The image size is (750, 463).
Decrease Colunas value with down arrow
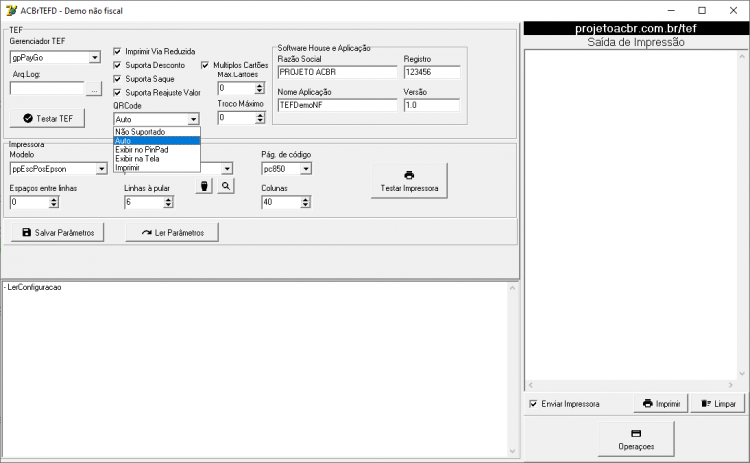pyautogui.click(x=306, y=205)
